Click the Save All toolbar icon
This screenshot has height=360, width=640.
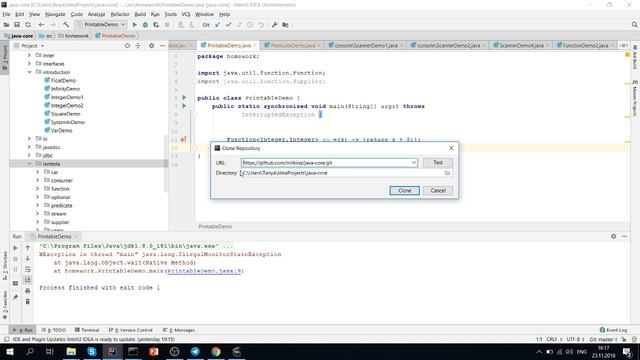(17, 25)
